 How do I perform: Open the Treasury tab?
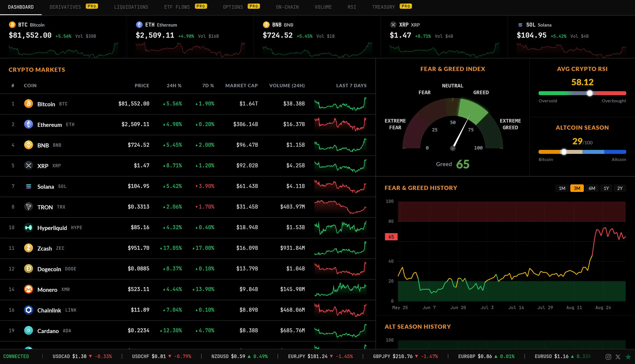[x=383, y=7]
